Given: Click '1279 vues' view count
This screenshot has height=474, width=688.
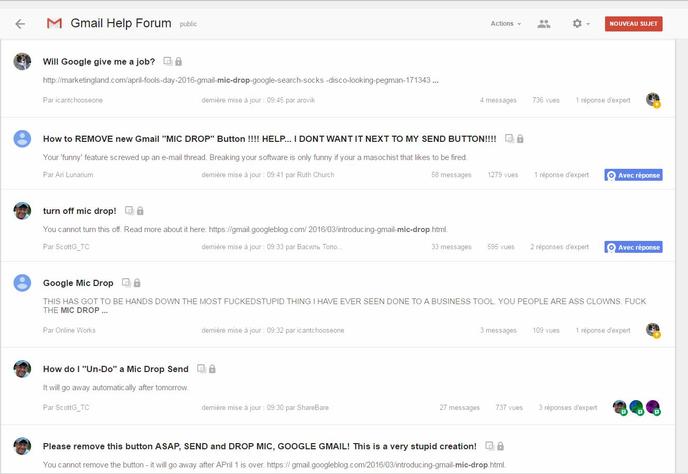Looking at the screenshot, I should [x=503, y=175].
